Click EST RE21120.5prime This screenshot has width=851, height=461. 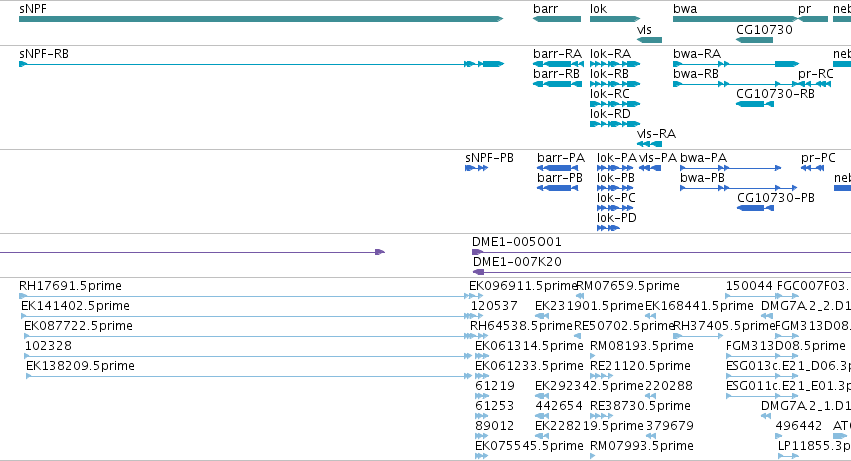[x=601, y=376]
